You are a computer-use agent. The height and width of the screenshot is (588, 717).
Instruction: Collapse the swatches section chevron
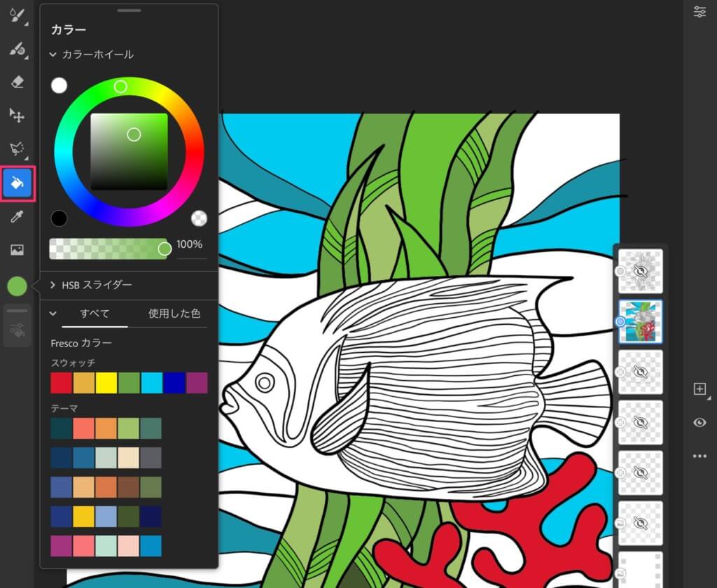click(x=53, y=314)
